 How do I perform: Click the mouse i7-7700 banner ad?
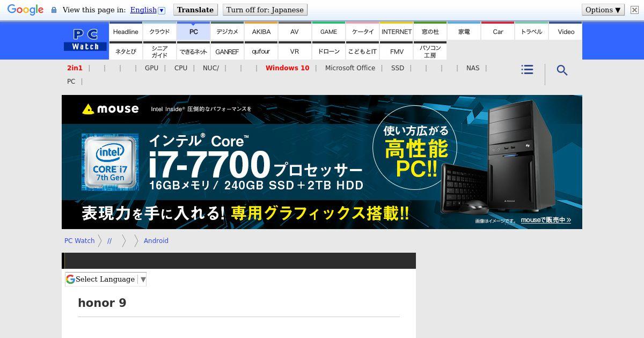point(322,162)
